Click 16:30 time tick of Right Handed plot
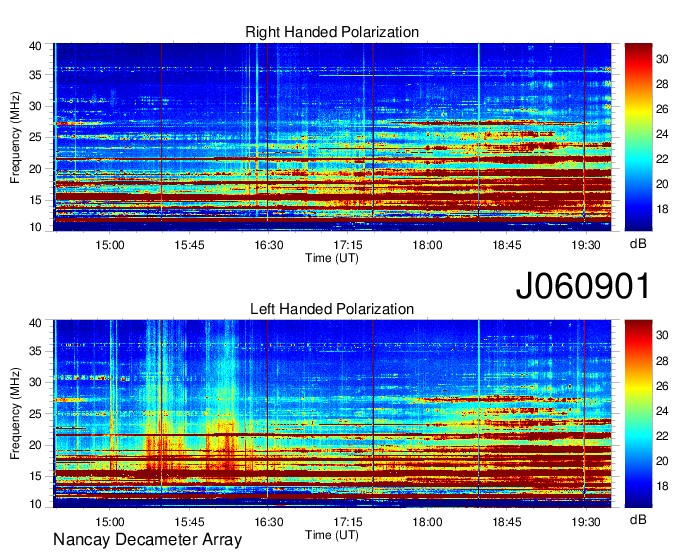 [x=268, y=245]
